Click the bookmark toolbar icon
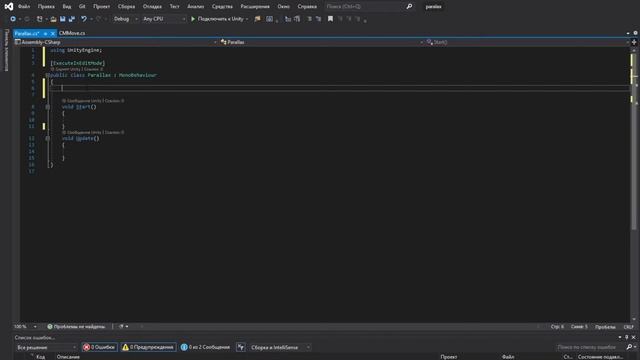 [330, 19]
